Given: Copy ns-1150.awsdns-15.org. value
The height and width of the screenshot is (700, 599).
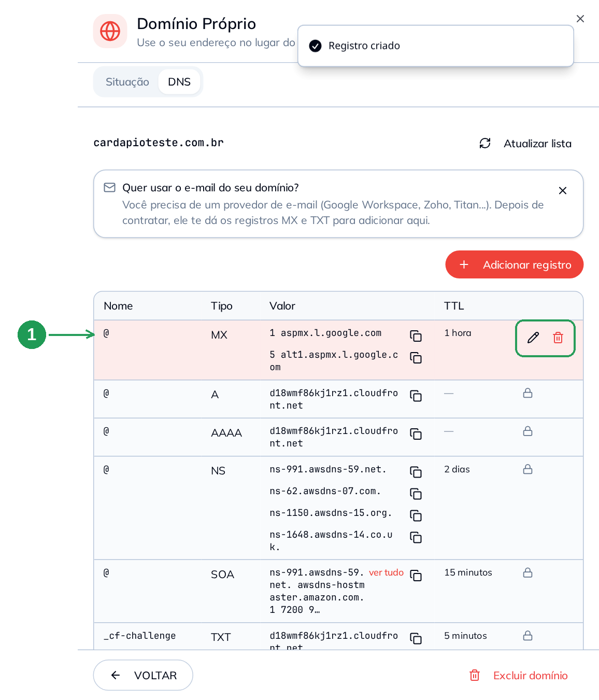Looking at the screenshot, I should pos(416,515).
